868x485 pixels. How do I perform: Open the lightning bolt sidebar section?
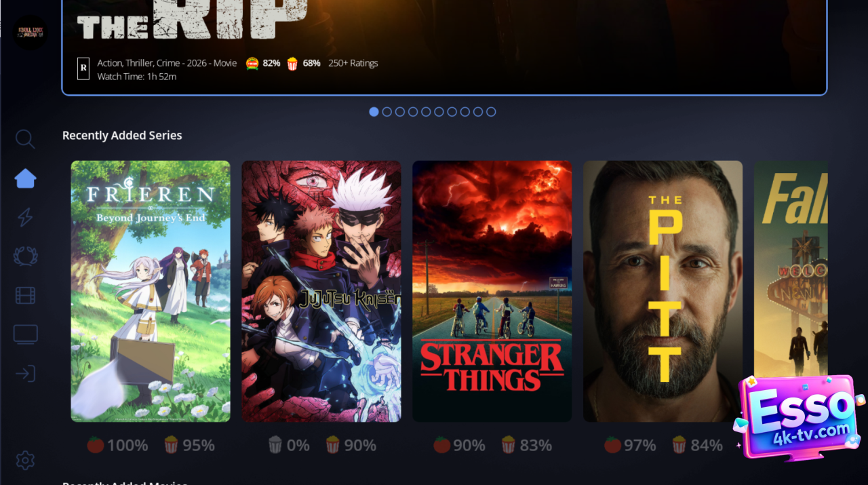[25, 217]
